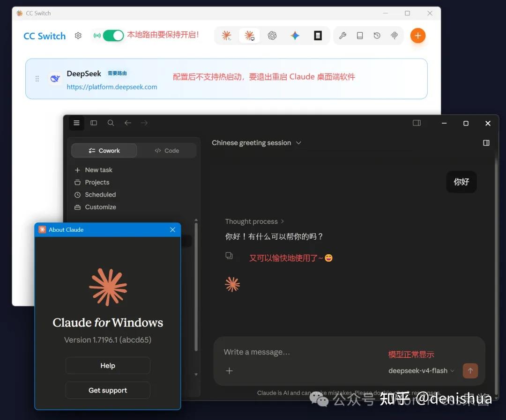Open the book prompts icon in CC Switch
Screen dimensions: 506x420
point(360,36)
